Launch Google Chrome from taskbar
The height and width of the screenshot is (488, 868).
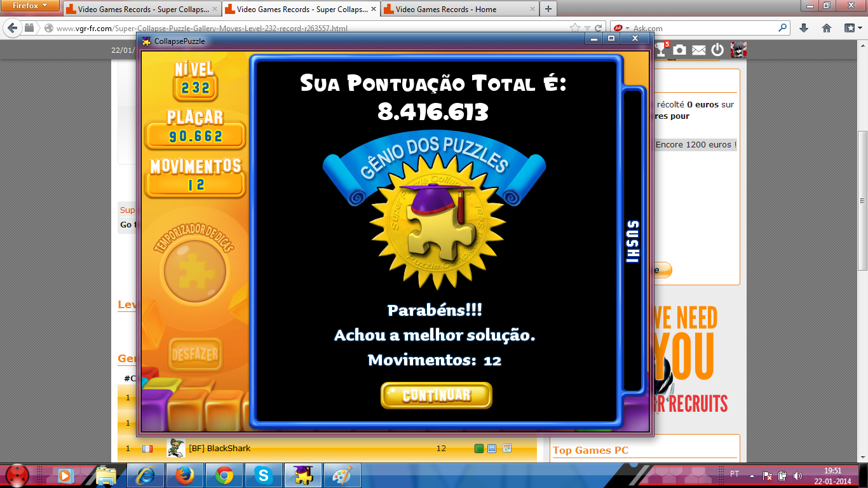click(x=224, y=475)
